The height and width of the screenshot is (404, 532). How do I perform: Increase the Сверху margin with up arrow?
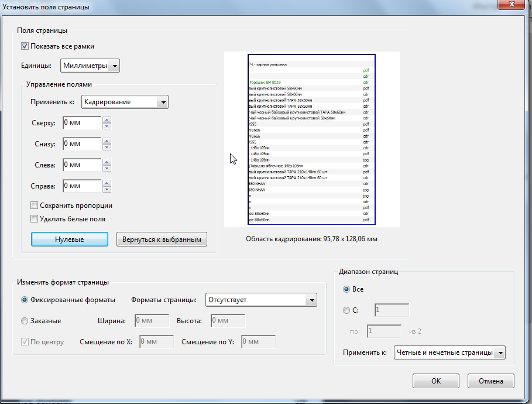pos(107,119)
